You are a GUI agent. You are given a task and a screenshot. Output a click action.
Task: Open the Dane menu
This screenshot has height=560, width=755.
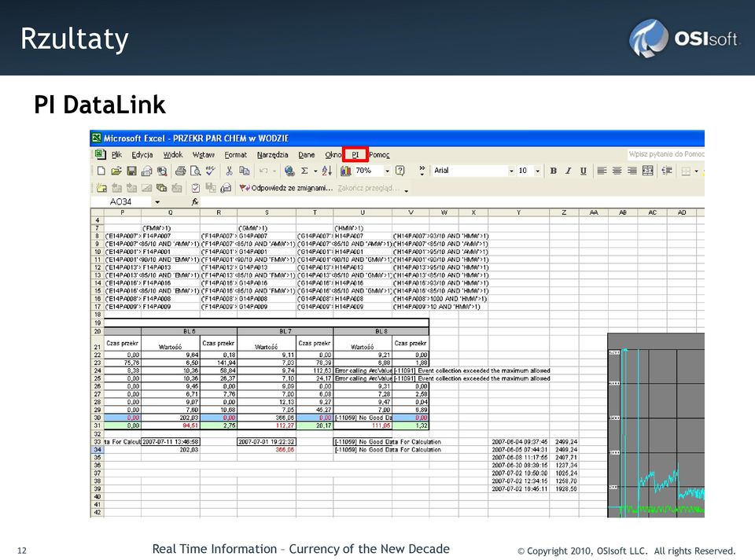pyautogui.click(x=306, y=155)
